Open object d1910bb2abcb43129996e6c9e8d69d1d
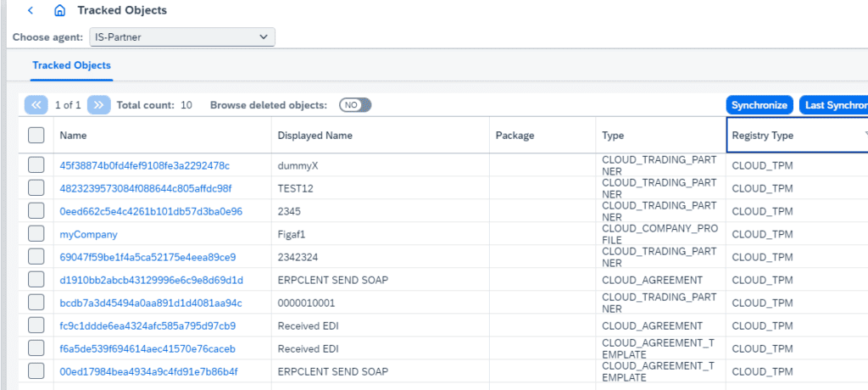This screenshot has width=868, height=390. tap(151, 280)
